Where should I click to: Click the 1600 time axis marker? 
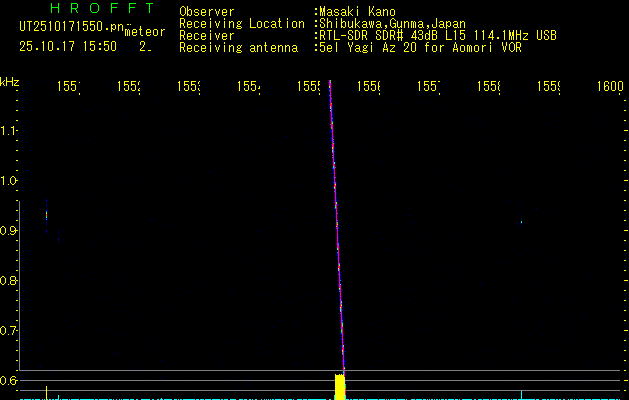pyautogui.click(x=609, y=88)
